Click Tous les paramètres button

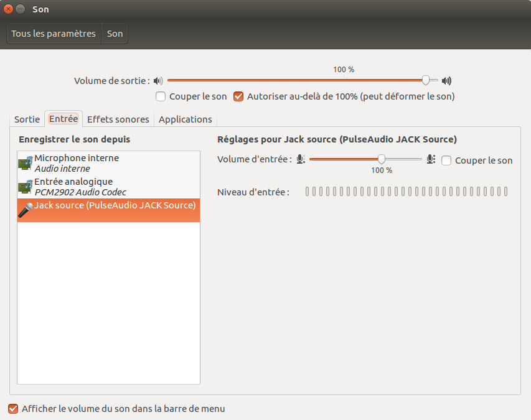coord(54,34)
